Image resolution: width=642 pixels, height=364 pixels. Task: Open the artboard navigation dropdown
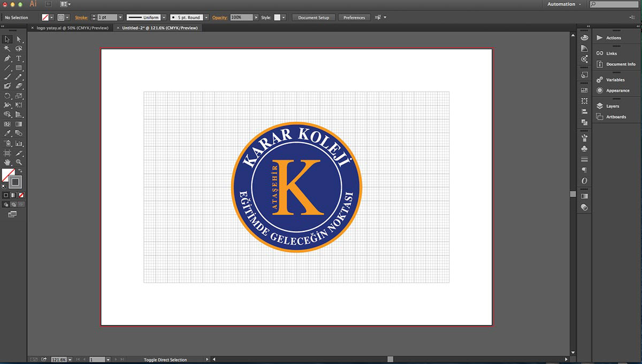[x=108, y=360]
